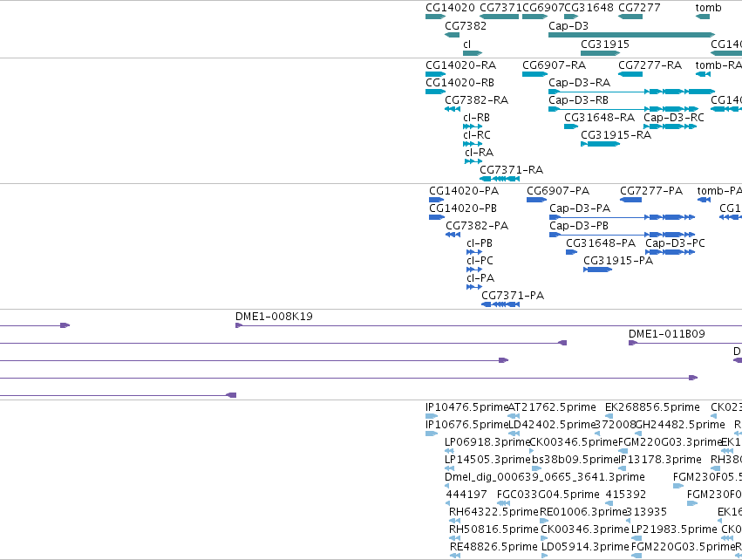Select EST RE01006.3prime

[x=544, y=521]
